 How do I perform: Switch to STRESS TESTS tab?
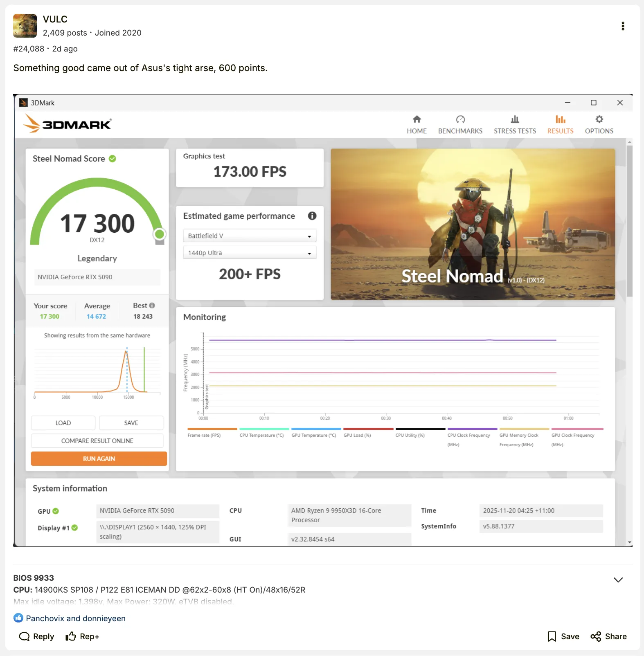(515, 125)
